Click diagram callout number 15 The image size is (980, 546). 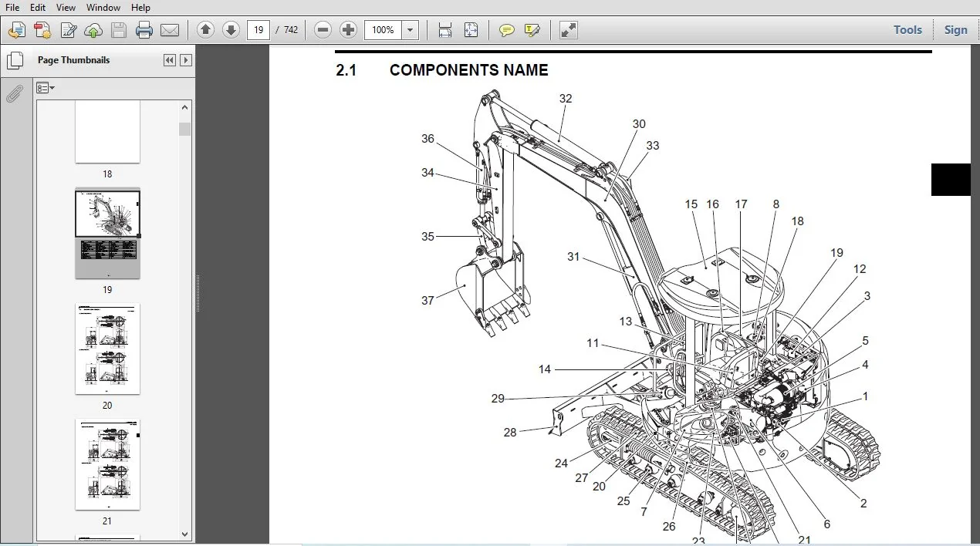[691, 204]
